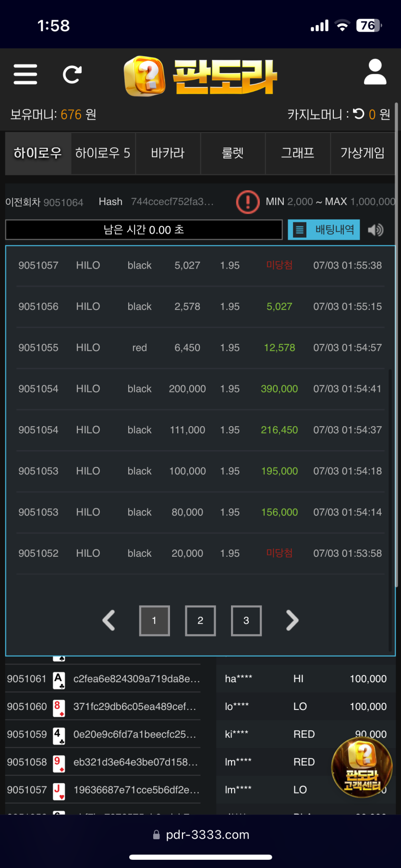Refresh casino money balance icon
The width and height of the screenshot is (401, 868).
[359, 114]
